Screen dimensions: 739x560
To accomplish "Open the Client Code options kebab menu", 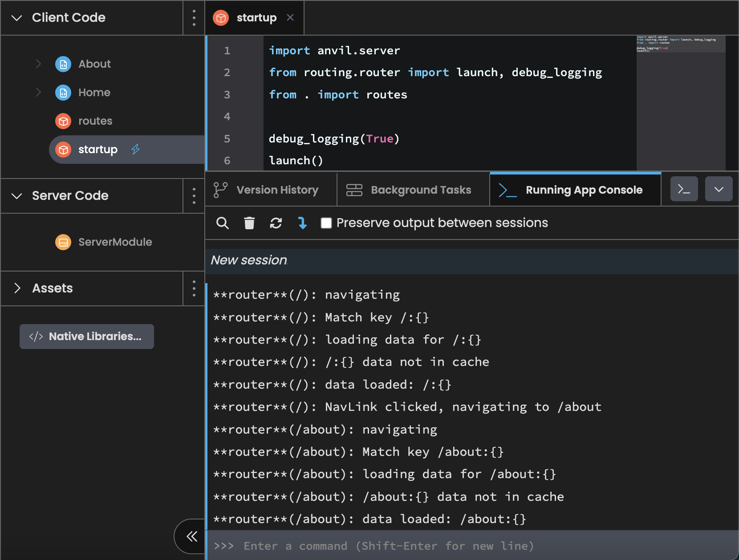I will [194, 18].
